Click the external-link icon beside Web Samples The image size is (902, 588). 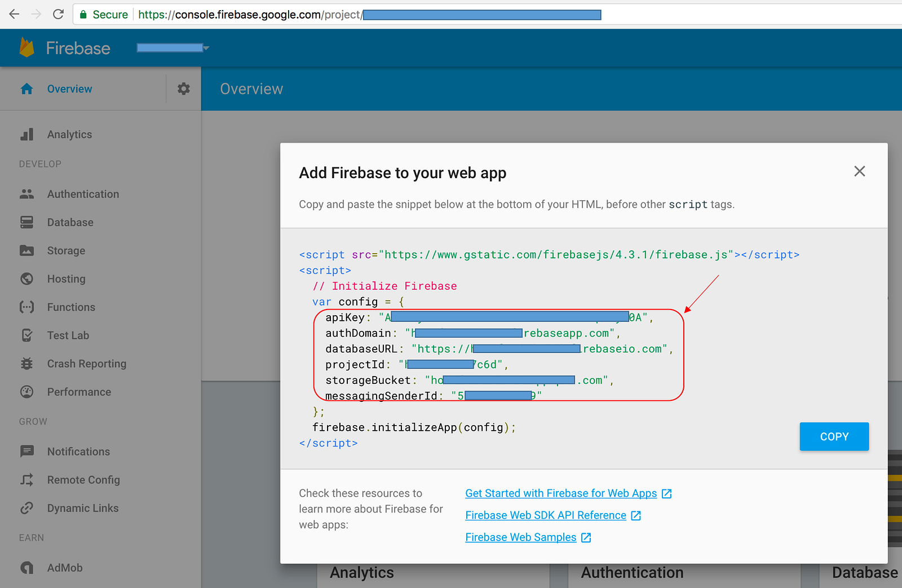tap(586, 537)
